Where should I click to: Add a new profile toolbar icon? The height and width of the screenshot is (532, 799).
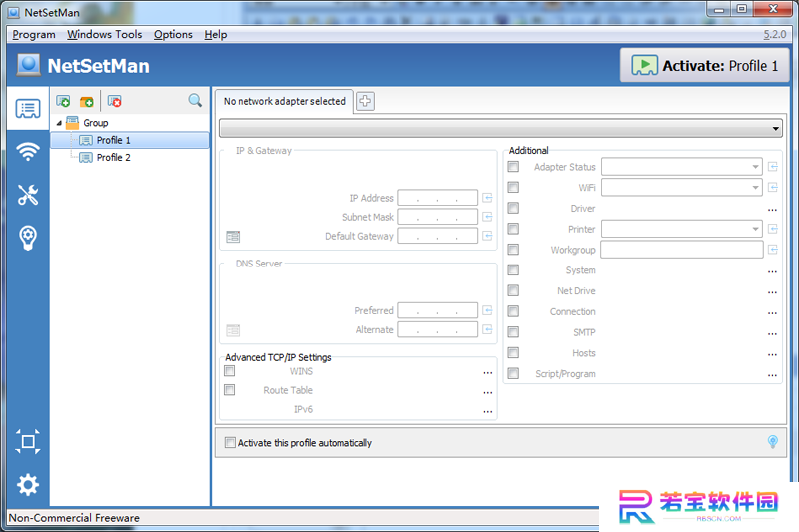[63, 101]
